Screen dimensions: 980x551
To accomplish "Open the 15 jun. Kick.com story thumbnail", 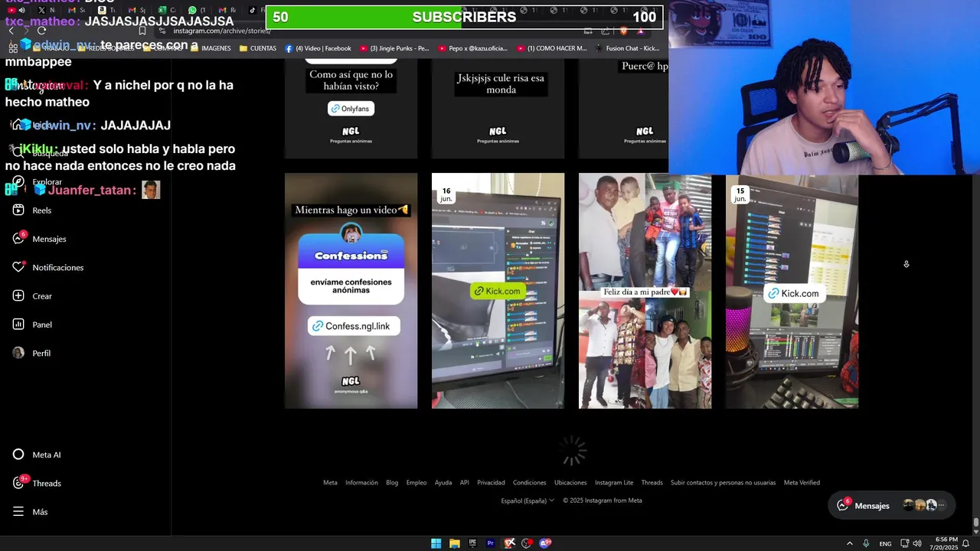I will 792,291.
